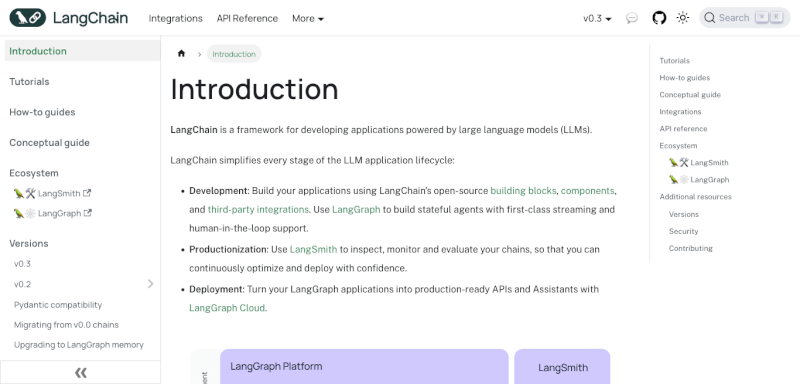Click external link icon next to LangSmith
This screenshot has width=800, height=384.
87,193
